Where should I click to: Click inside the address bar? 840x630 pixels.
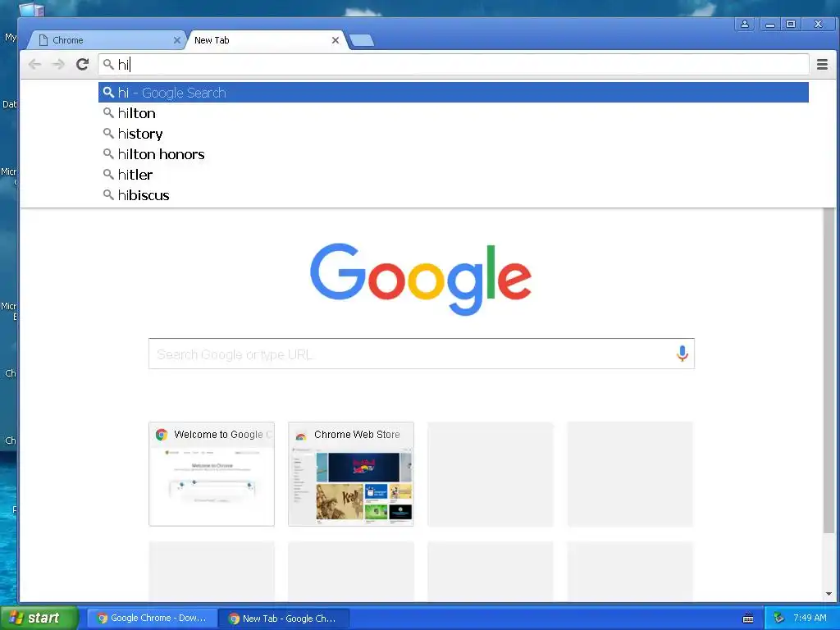453,64
